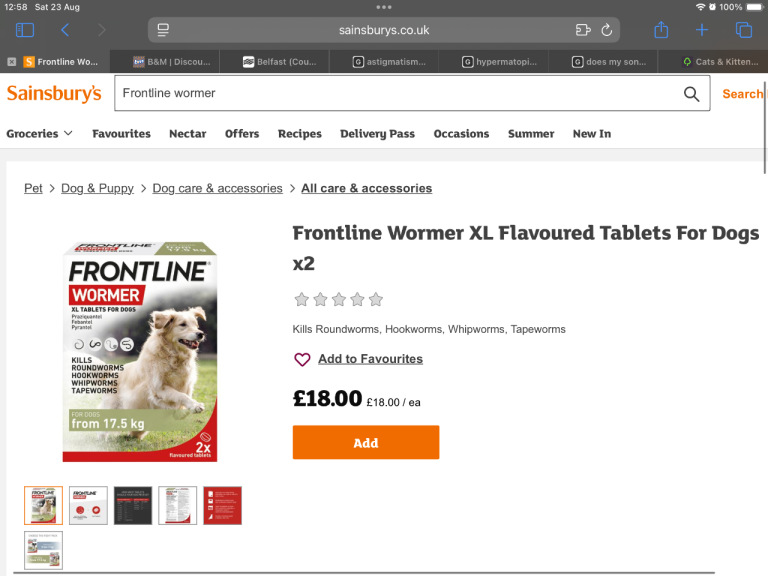This screenshot has width=768, height=576.
Task: Open the Offers menu item
Action: [242, 133]
